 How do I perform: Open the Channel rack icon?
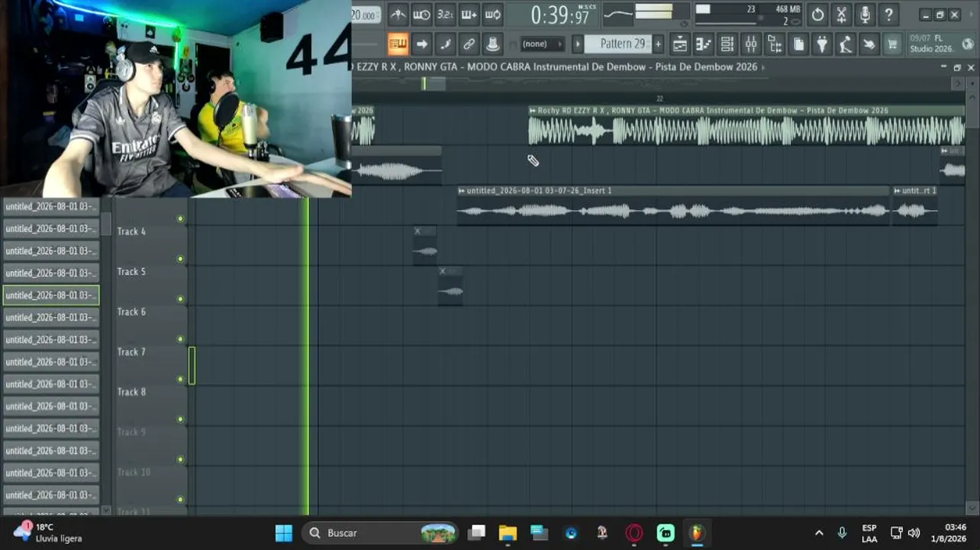(x=727, y=44)
